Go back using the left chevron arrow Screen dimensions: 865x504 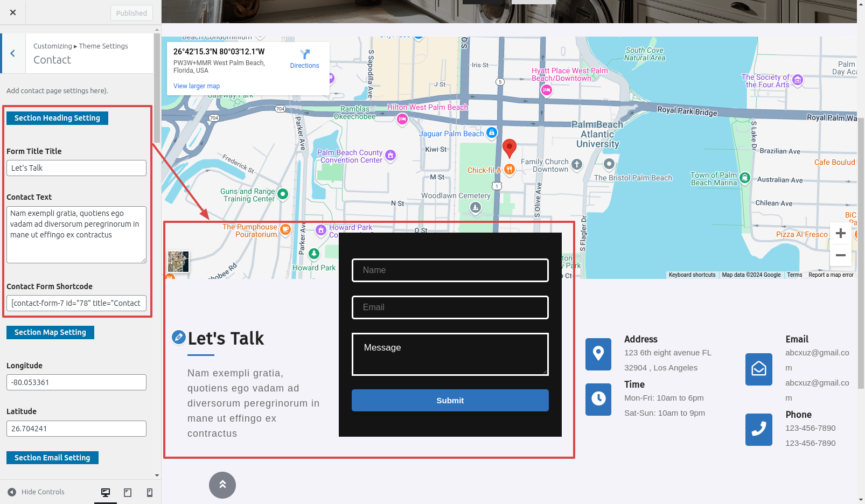pyautogui.click(x=13, y=53)
